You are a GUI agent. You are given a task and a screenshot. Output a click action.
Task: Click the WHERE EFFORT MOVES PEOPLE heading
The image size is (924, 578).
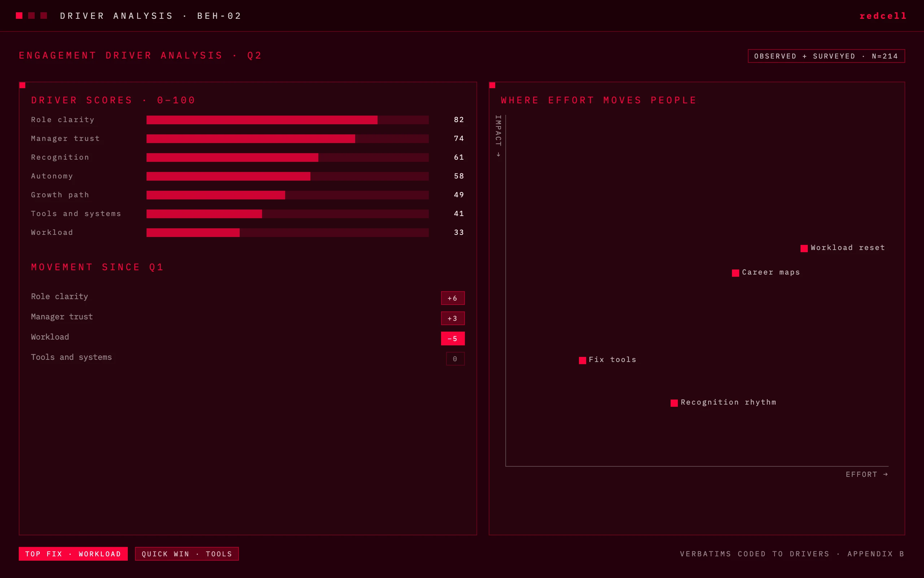(599, 100)
